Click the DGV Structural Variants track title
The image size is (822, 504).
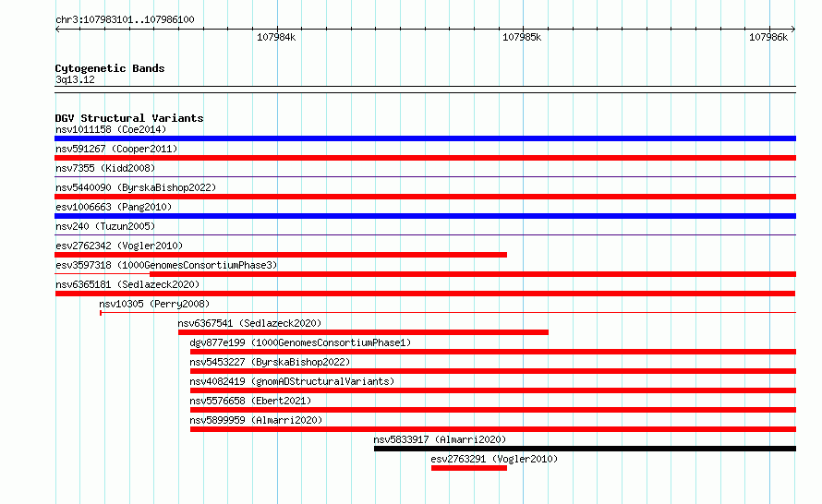pos(129,118)
